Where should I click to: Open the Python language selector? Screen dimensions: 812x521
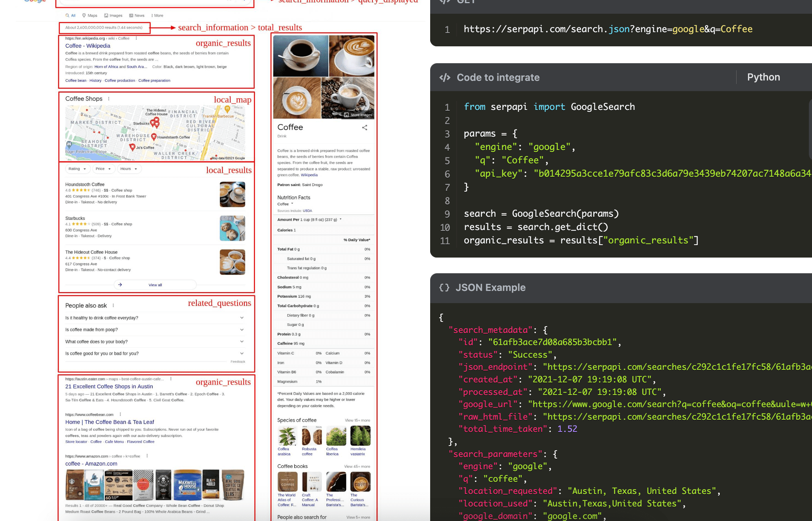[763, 77]
